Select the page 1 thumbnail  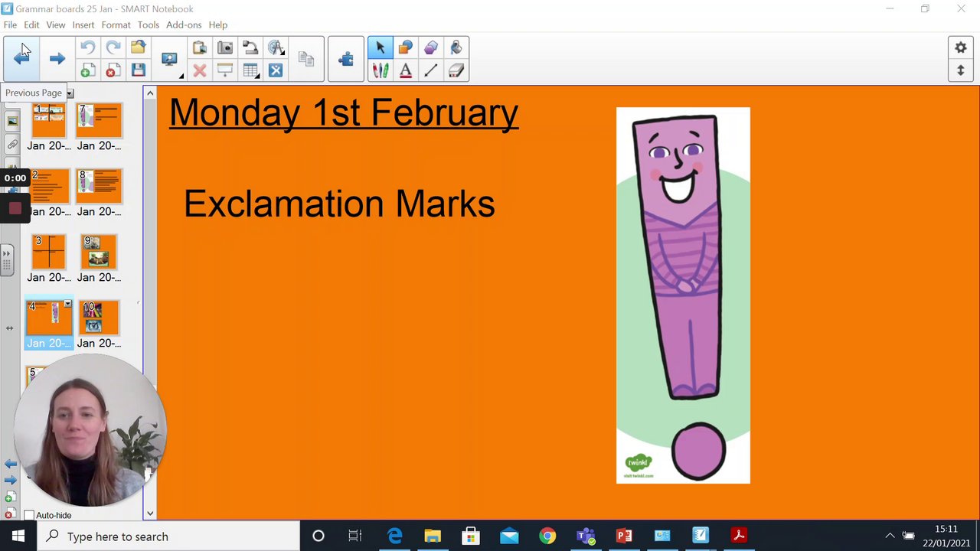coord(49,121)
